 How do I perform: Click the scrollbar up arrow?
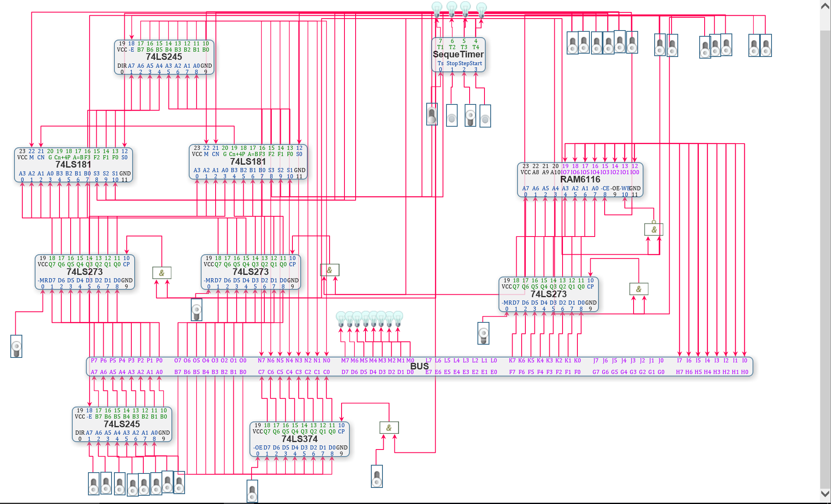(x=825, y=6)
